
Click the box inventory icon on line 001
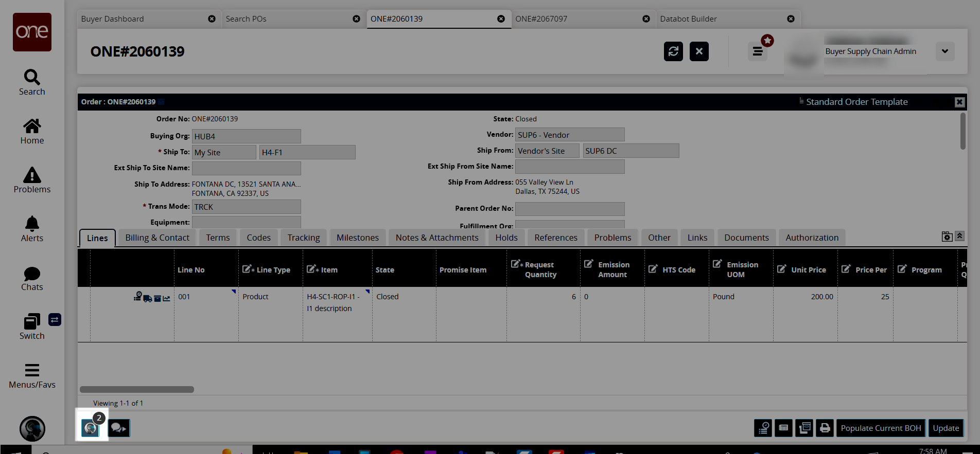tap(158, 298)
